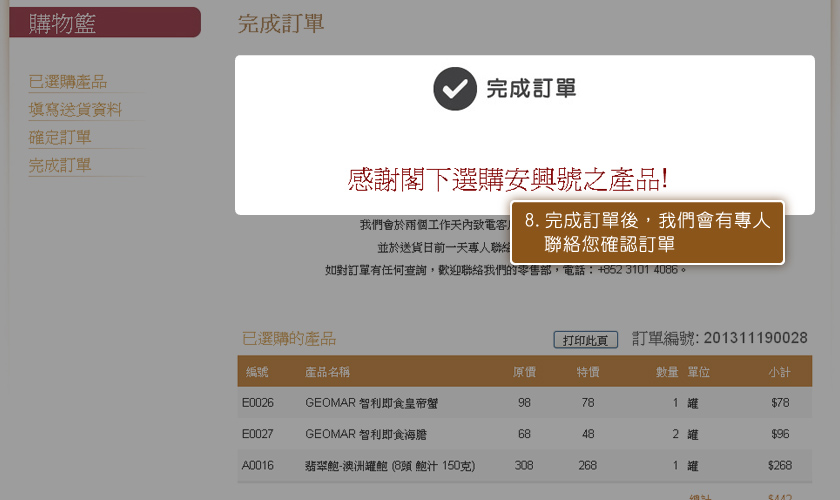Click the 產品名稱 column header

pyautogui.click(x=327, y=372)
